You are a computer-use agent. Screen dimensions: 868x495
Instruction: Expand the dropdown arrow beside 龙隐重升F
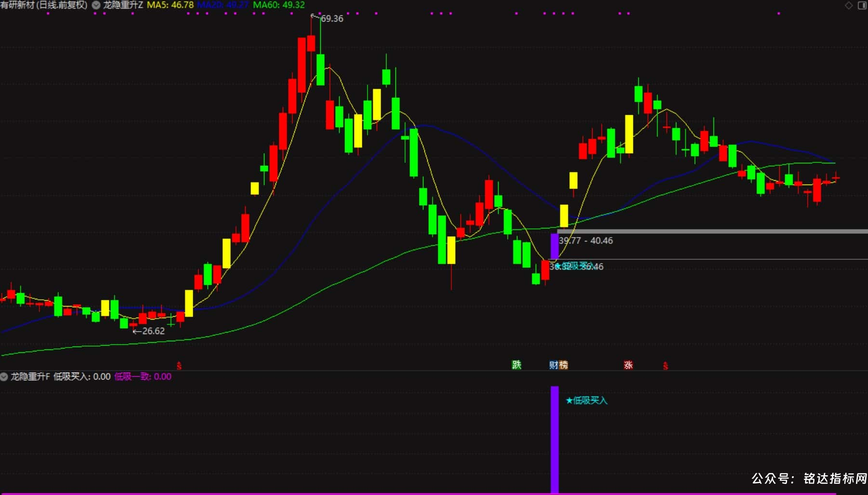[x=4, y=376]
